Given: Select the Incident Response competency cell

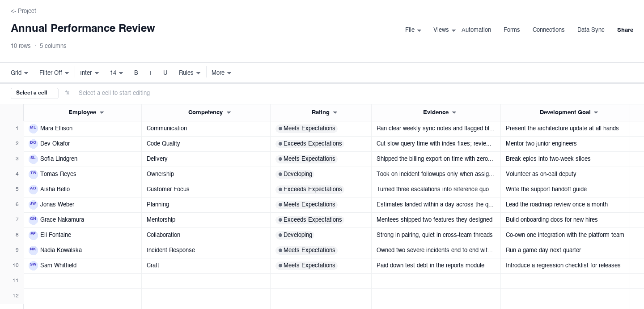Looking at the screenshot, I should tap(206, 250).
